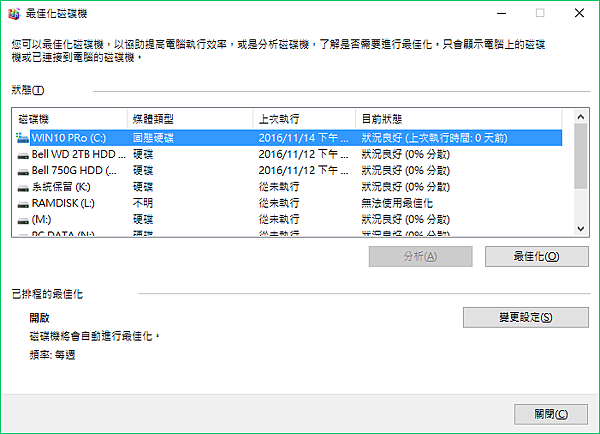Screen dimensions: 600x434
Task: Click the 分析(A) button
Action: (x=421, y=256)
